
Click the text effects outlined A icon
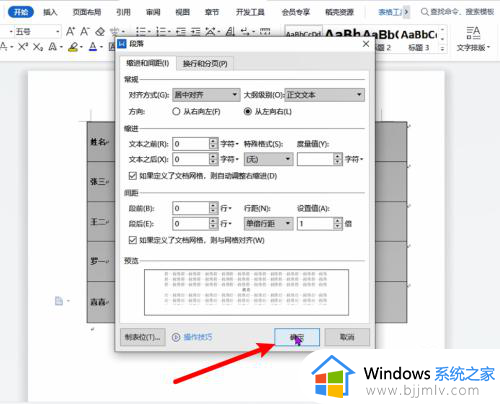52,47
